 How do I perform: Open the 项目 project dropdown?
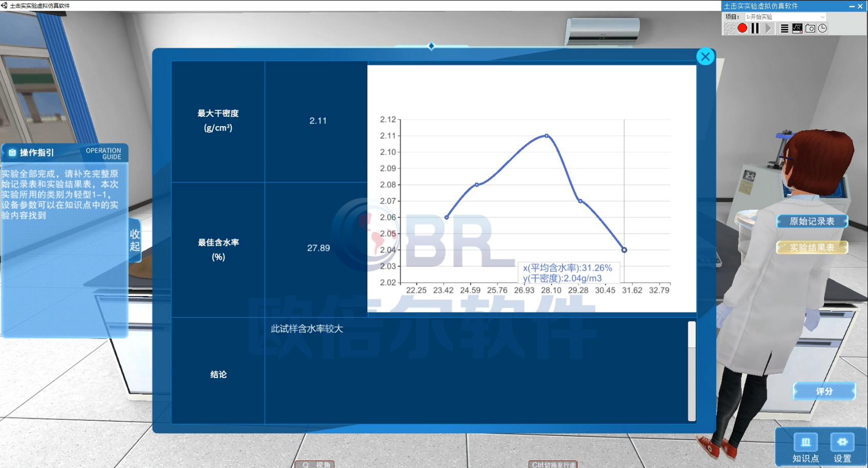coord(785,17)
